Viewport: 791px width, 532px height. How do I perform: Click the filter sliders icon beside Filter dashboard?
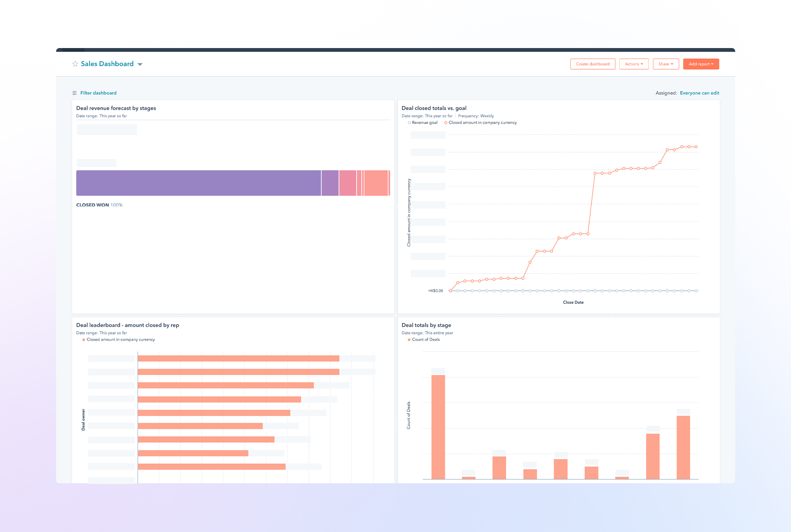point(75,93)
